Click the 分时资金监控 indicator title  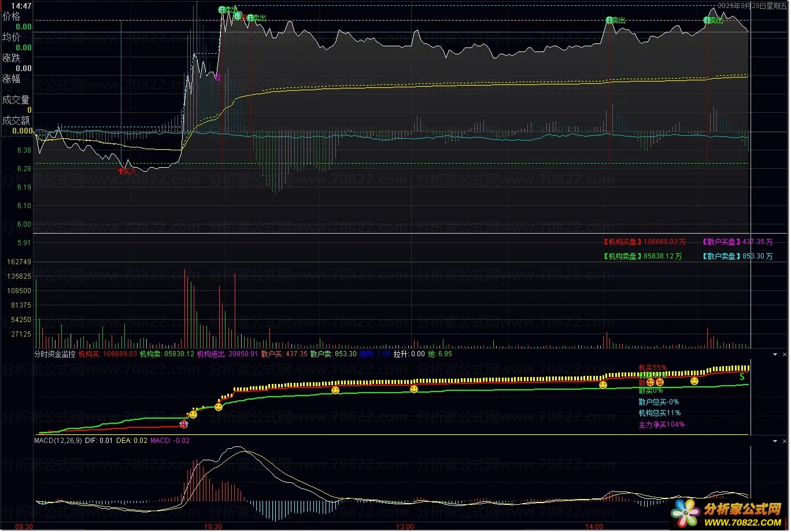click(55, 353)
